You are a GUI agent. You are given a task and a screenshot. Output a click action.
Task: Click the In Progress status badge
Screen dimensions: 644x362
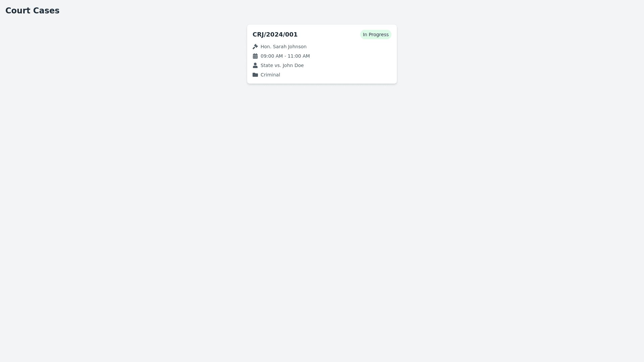click(376, 35)
